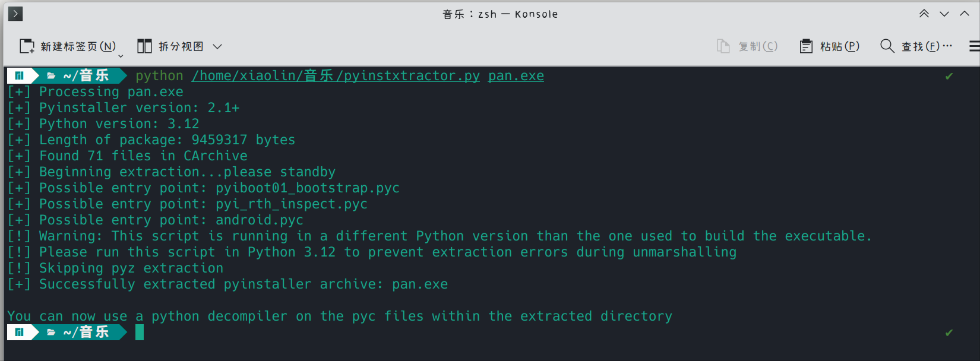Expand the 新建标签页 dropdown arrow
Image resolution: width=980 pixels, height=361 pixels.
pos(121,56)
